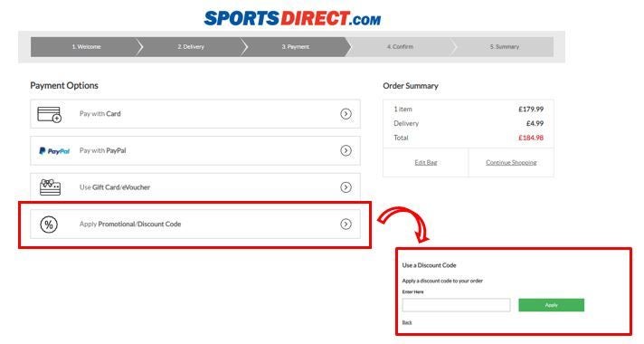
Task: Click the Use a Discount Code heading
Action: 430,265
